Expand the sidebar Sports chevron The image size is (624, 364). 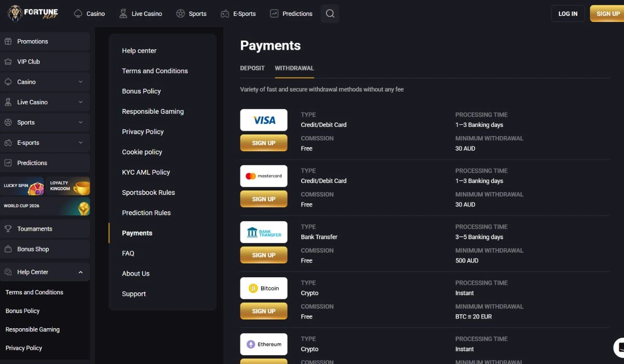81,122
